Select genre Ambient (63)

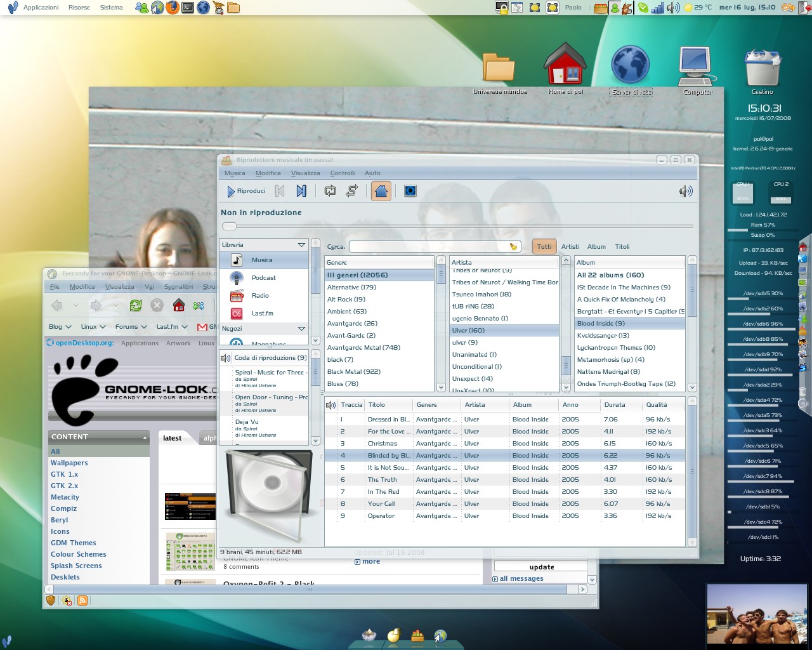click(379, 311)
